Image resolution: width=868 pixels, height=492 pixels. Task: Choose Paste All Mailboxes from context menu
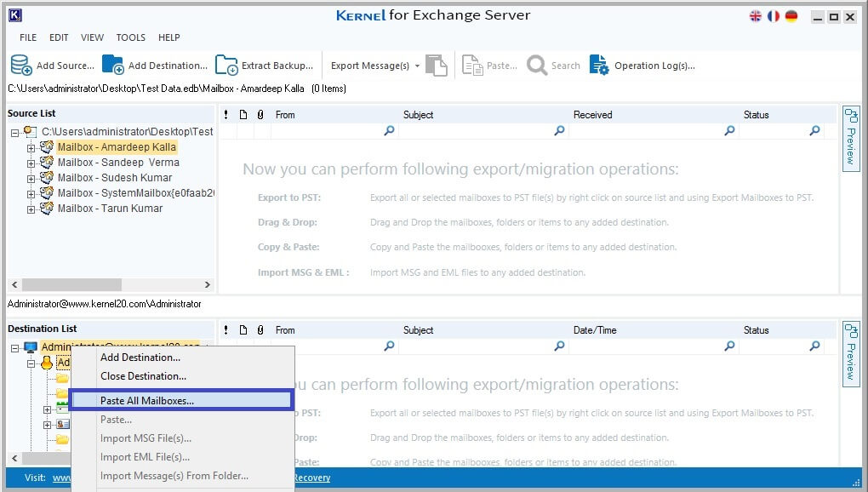coord(181,400)
